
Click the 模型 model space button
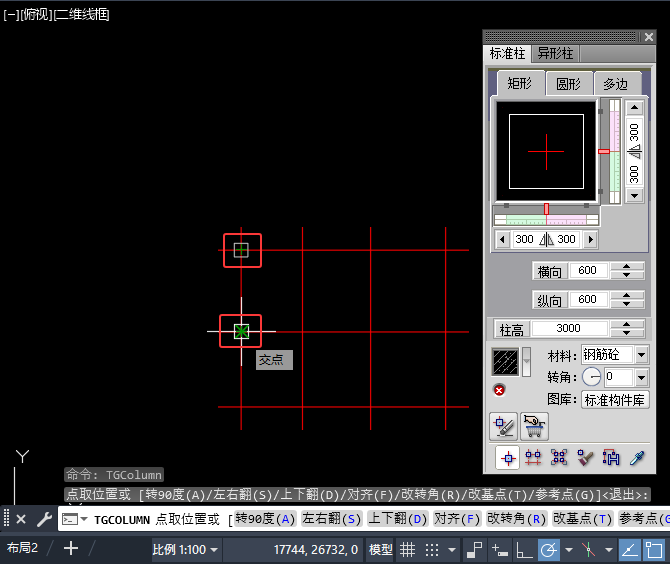(x=381, y=549)
